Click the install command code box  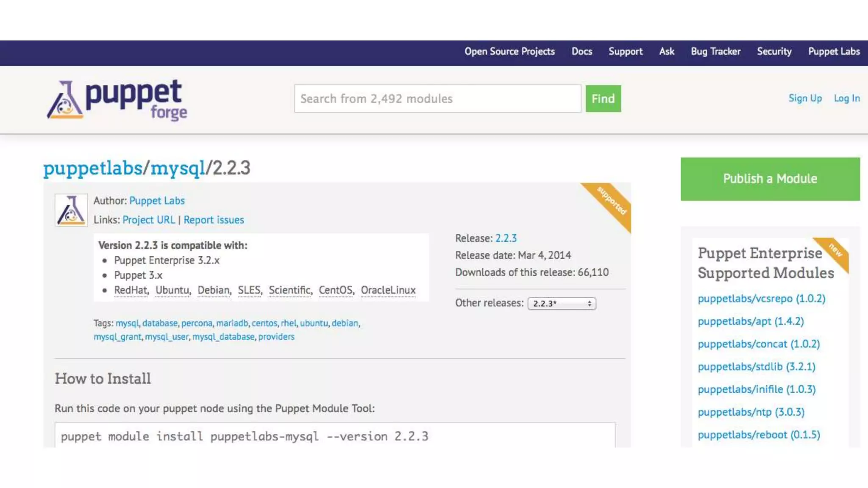tap(334, 435)
